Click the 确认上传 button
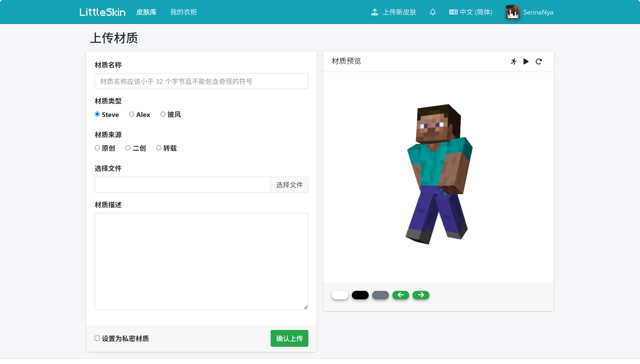640x364 pixels. [x=289, y=338]
